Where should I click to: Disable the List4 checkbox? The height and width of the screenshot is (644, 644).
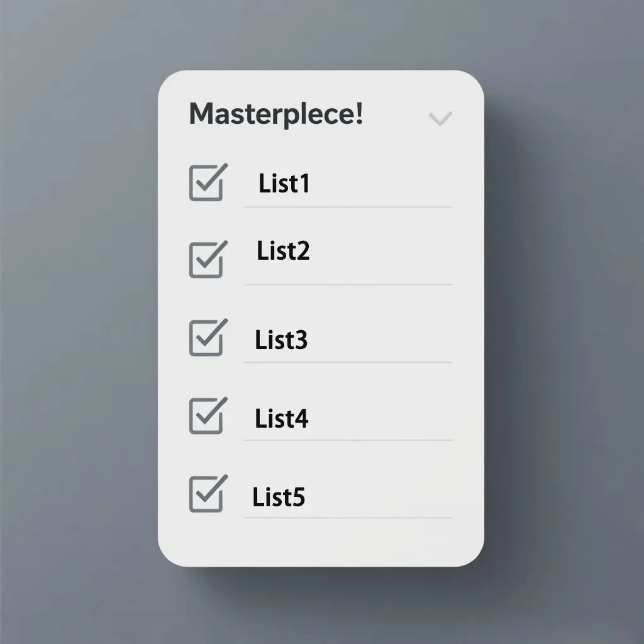coord(206,416)
